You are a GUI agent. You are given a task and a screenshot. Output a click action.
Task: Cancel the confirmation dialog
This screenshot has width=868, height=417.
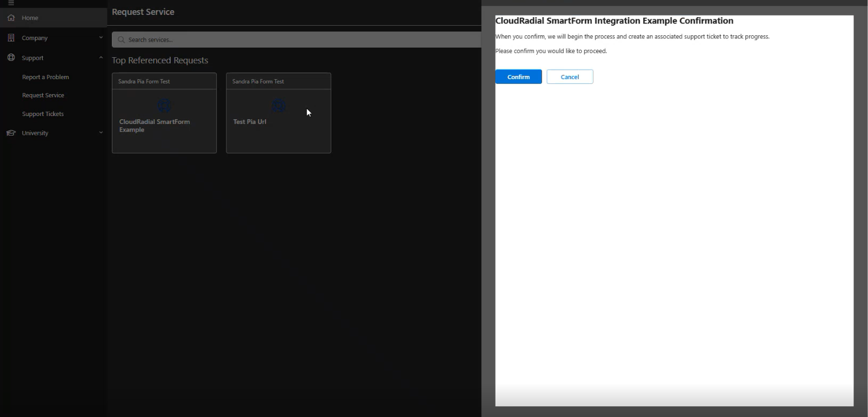point(569,77)
